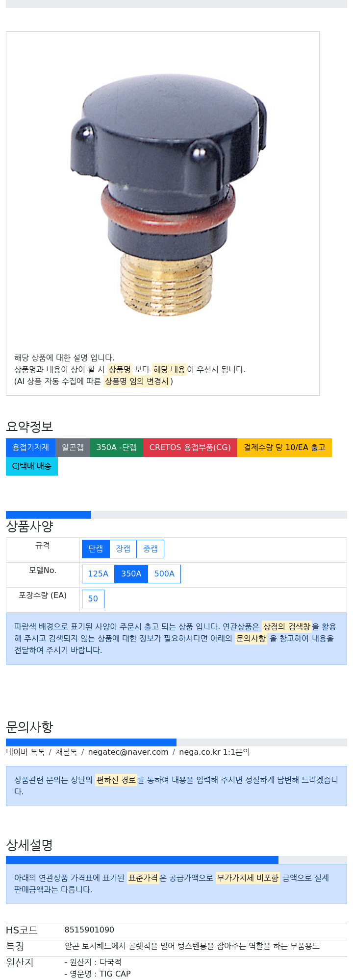
Task: Select the 장캡 spec option
Action: click(123, 549)
